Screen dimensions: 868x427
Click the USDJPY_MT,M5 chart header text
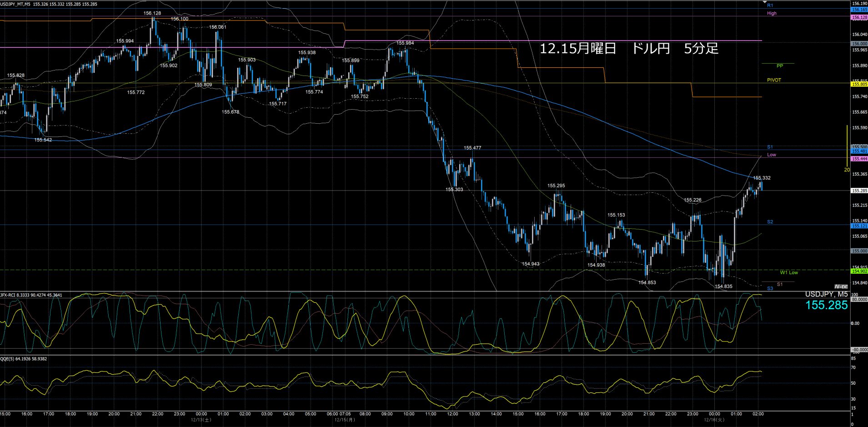tap(15, 4)
